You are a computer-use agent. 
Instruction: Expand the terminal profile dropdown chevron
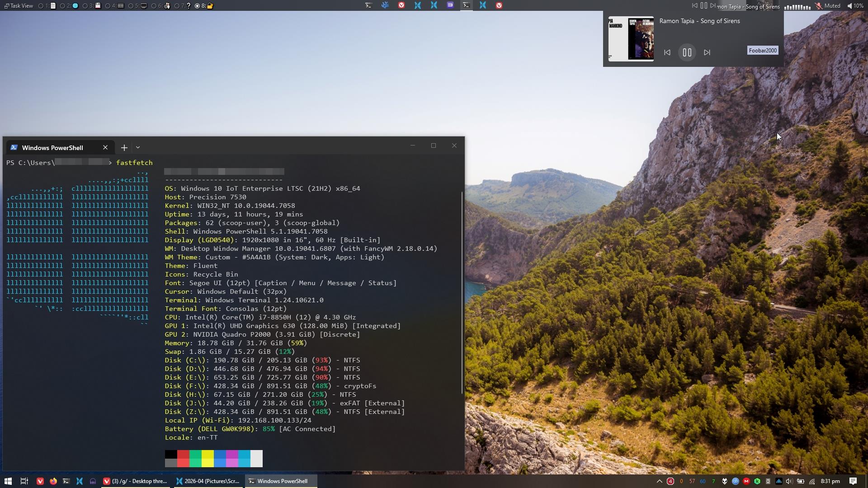pos(138,148)
